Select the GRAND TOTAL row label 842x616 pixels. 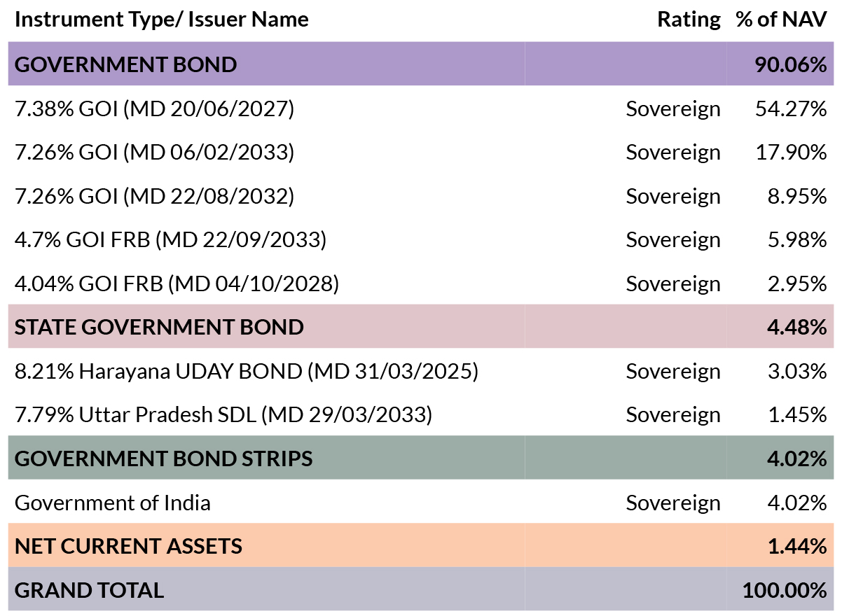point(89,589)
